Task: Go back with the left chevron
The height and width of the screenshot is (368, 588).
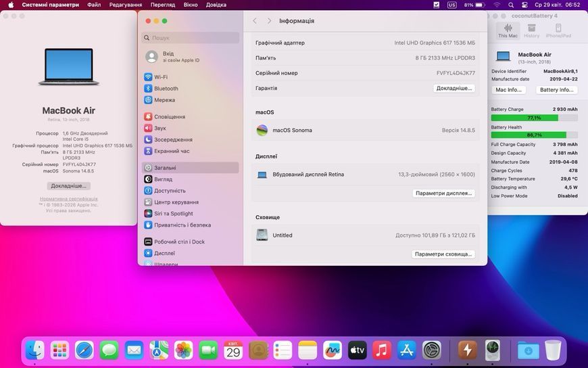Action: pos(255,21)
